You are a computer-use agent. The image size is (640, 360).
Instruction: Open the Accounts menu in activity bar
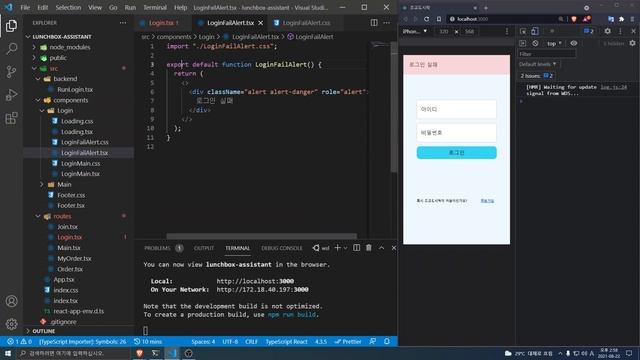click(x=11, y=301)
